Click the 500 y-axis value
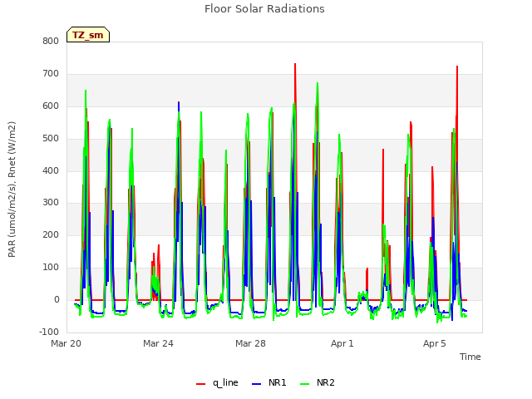The image size is (532, 399). point(51,139)
